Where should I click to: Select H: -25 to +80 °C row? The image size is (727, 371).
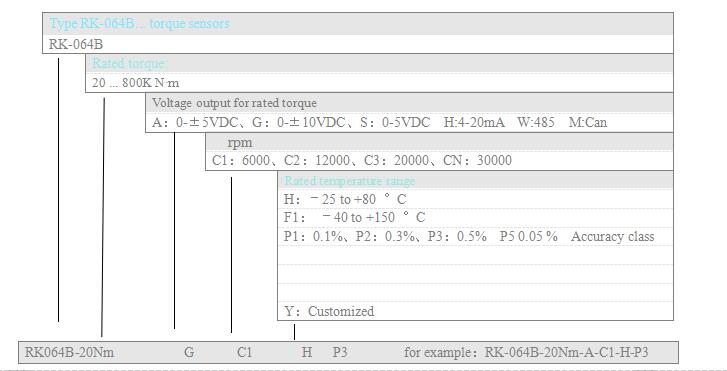pyautogui.click(x=345, y=200)
